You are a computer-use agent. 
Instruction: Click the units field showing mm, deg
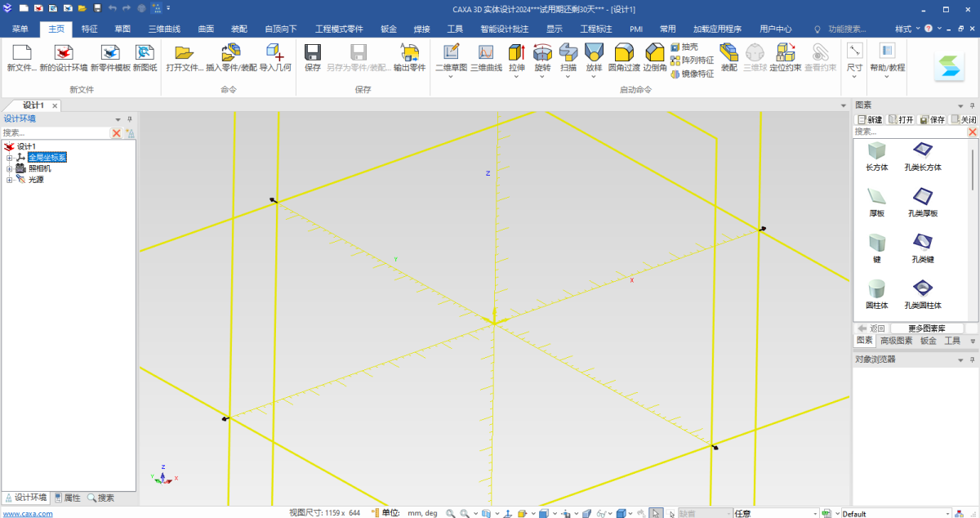(421, 512)
